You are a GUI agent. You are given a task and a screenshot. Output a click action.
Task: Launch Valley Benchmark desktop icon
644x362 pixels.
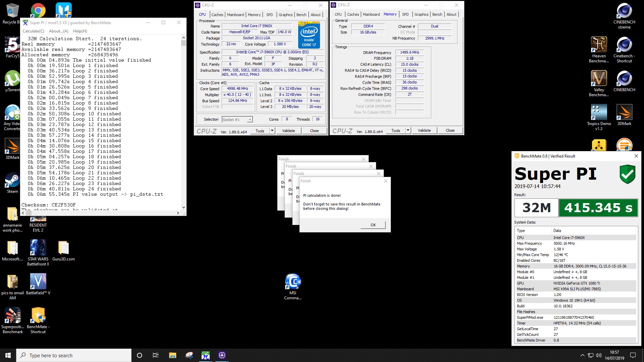(x=599, y=83)
